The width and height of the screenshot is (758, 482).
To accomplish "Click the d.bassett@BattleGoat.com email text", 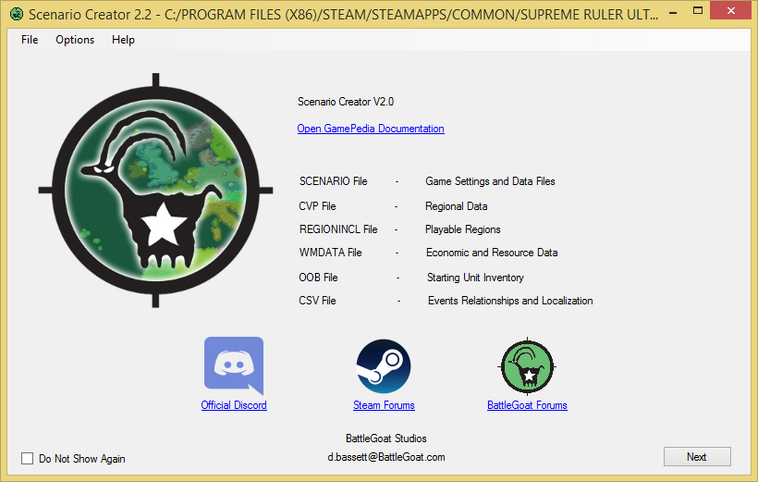I will (x=386, y=457).
